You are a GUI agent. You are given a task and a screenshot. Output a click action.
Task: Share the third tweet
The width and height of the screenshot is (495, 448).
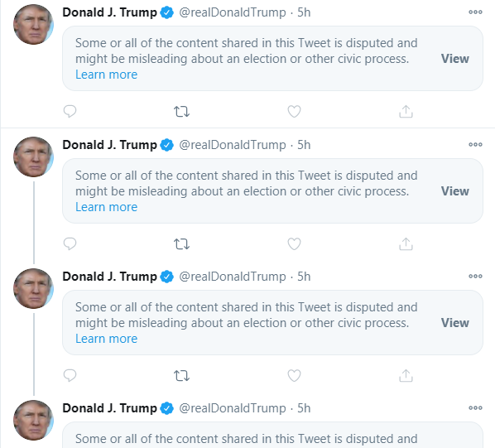tap(406, 376)
